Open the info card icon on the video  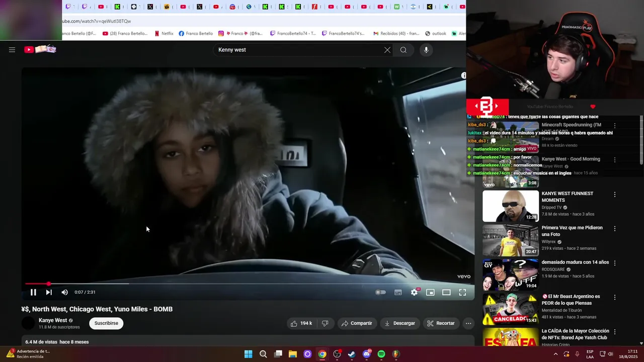click(x=463, y=75)
